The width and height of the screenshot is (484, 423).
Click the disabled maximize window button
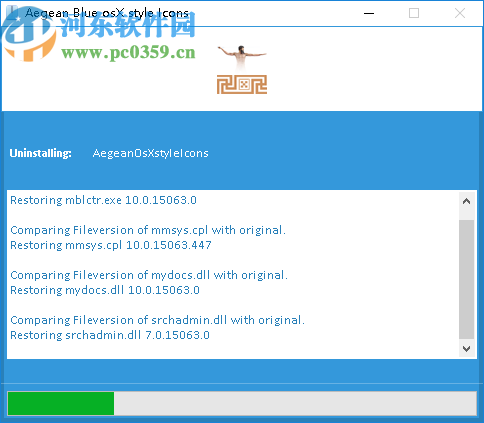pyautogui.click(x=414, y=13)
